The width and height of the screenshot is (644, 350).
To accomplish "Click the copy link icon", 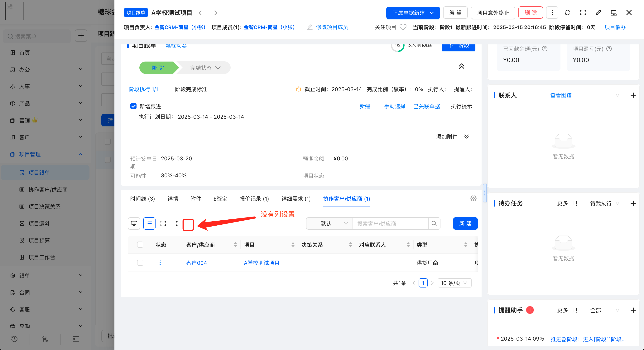I will pyautogui.click(x=598, y=12).
